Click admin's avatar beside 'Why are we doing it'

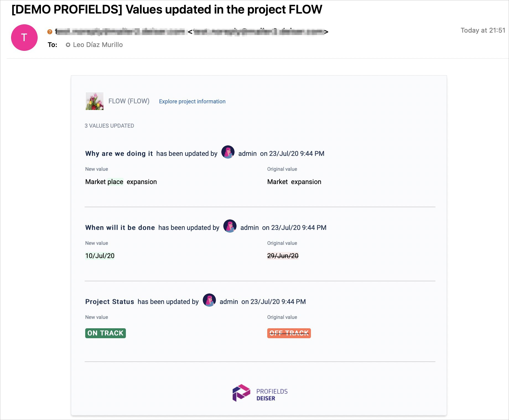click(x=227, y=153)
